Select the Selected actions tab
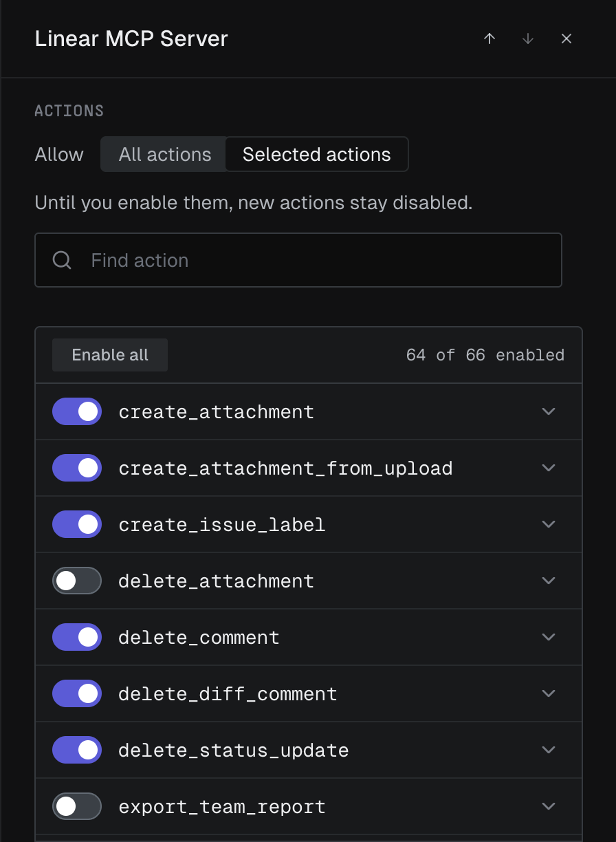The height and width of the screenshot is (842, 616). click(x=316, y=154)
